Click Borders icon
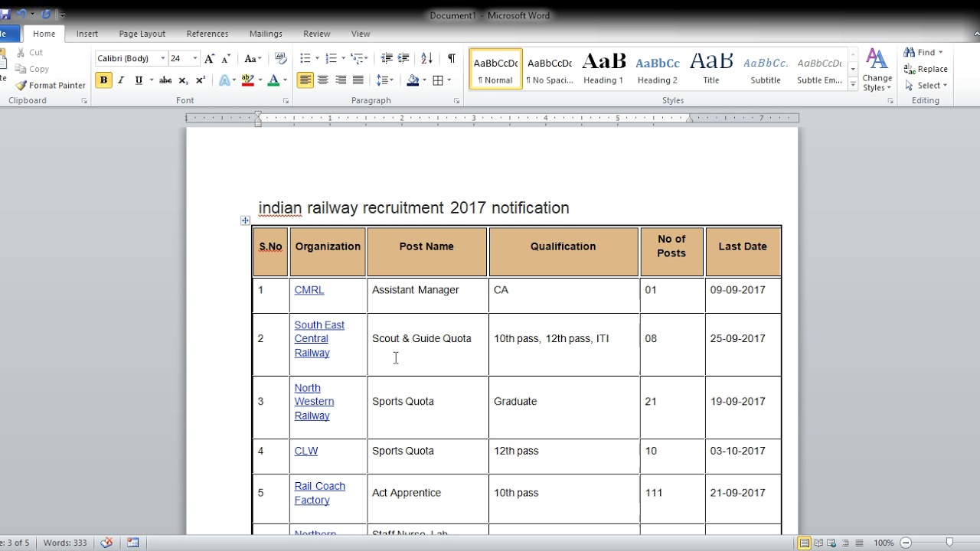The image size is (980, 551). coord(438,80)
